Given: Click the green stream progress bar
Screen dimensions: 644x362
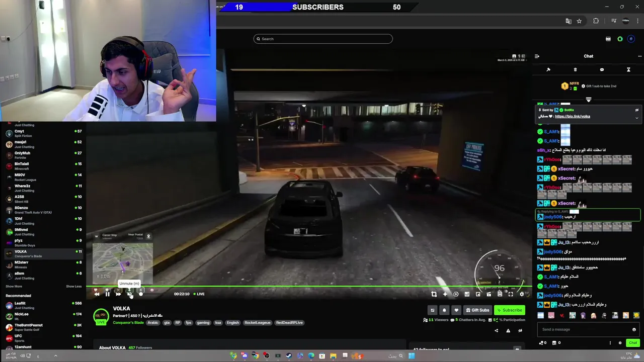Looking at the screenshot, I should tap(308, 287).
